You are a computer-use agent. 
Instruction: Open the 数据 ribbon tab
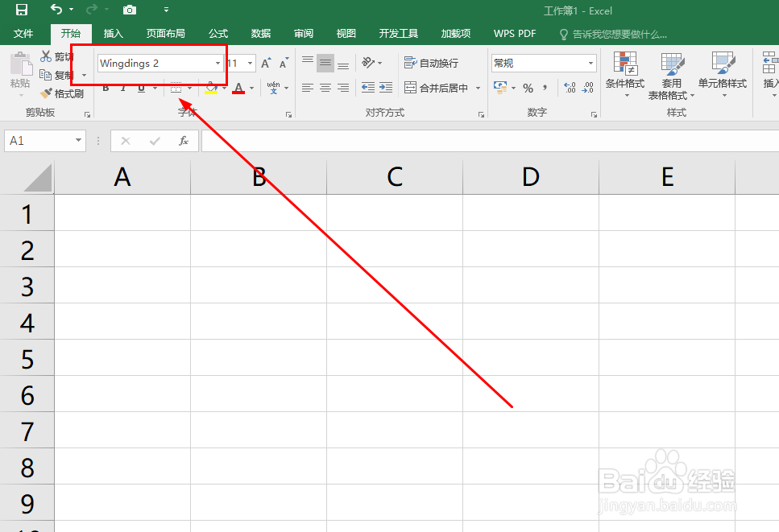pos(261,33)
